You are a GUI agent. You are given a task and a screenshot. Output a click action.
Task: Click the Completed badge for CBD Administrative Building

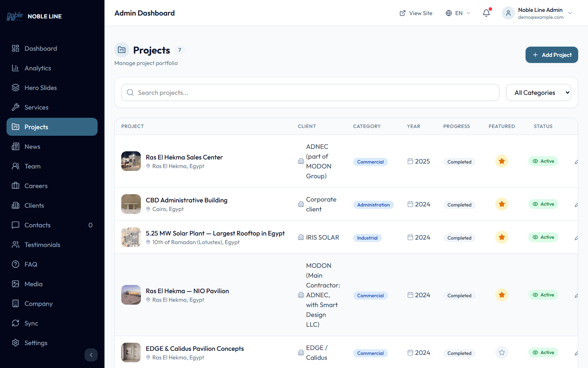pyautogui.click(x=459, y=205)
